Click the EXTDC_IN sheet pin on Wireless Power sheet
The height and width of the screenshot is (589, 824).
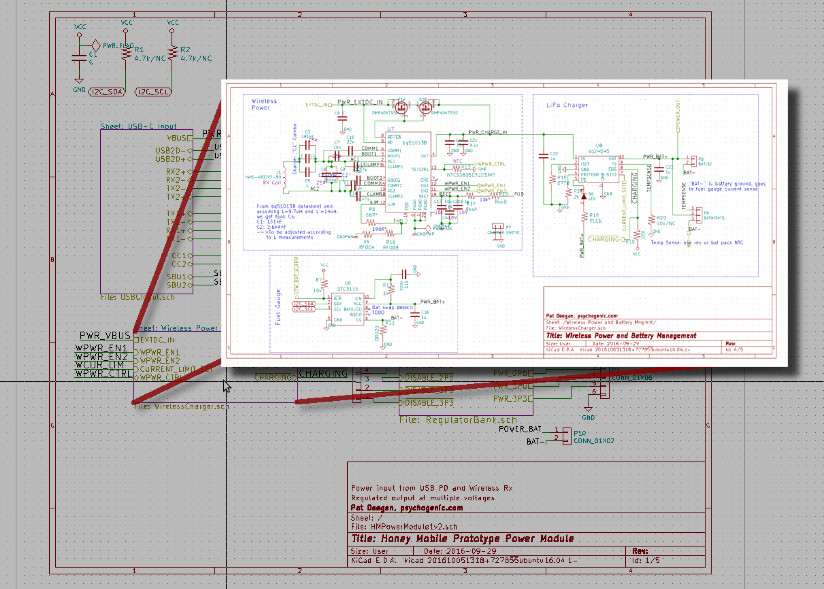click(x=154, y=340)
